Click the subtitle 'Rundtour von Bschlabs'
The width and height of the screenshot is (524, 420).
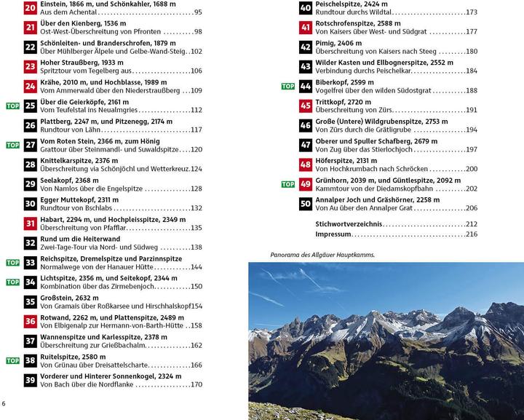pos(76,208)
